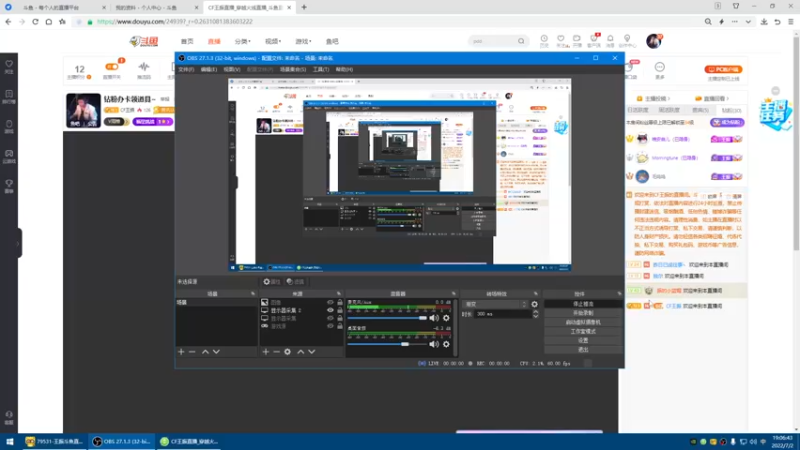Screen dimensions: 800x450
Task: Open source filters button above the docks
Action: [295, 282]
